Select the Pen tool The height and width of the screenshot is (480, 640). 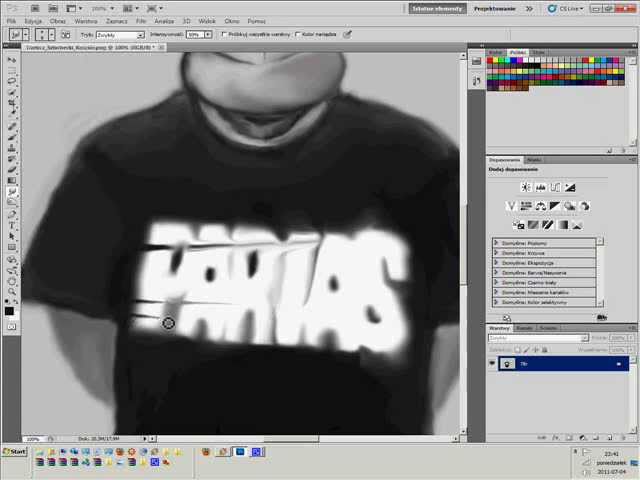[12, 214]
